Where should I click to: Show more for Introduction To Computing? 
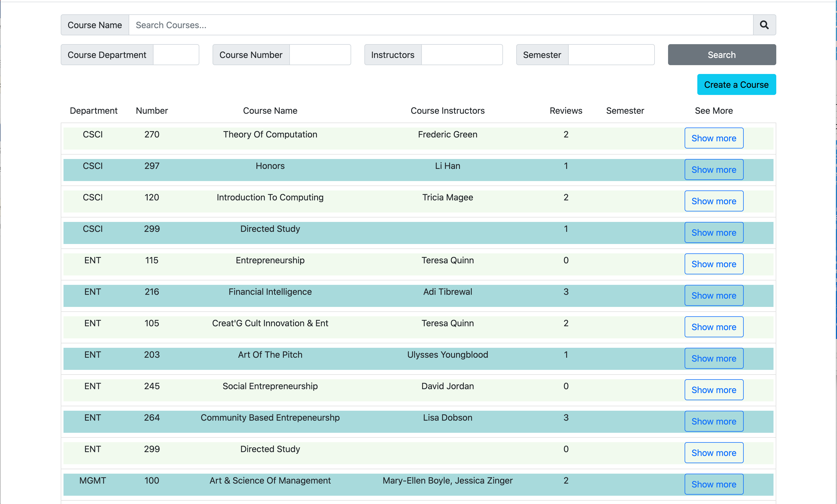pyautogui.click(x=714, y=201)
